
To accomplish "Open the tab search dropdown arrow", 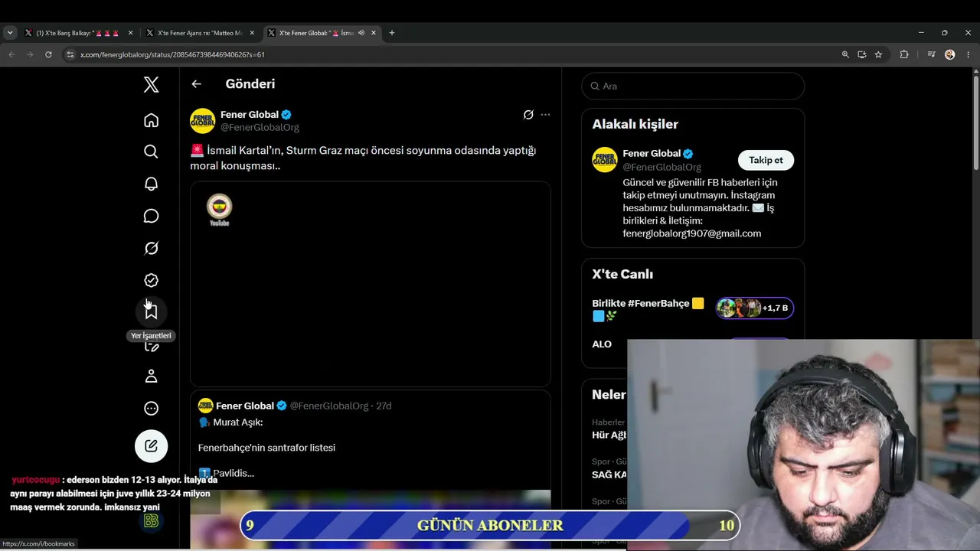I will (x=10, y=33).
